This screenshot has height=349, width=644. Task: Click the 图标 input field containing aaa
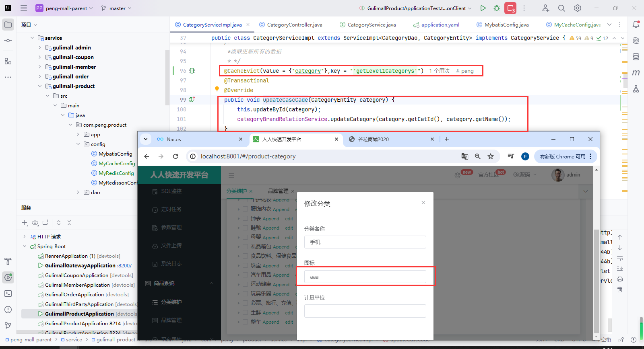coord(365,277)
